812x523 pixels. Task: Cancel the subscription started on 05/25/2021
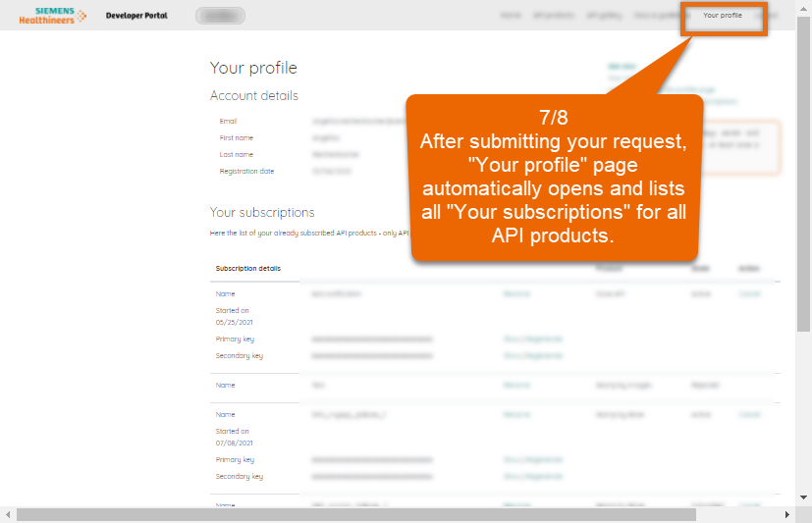coord(749,293)
